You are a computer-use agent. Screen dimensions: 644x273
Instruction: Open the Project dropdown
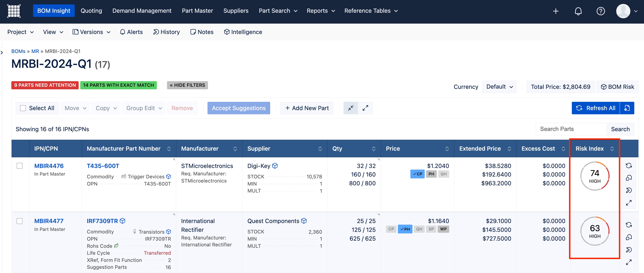pyautogui.click(x=21, y=32)
